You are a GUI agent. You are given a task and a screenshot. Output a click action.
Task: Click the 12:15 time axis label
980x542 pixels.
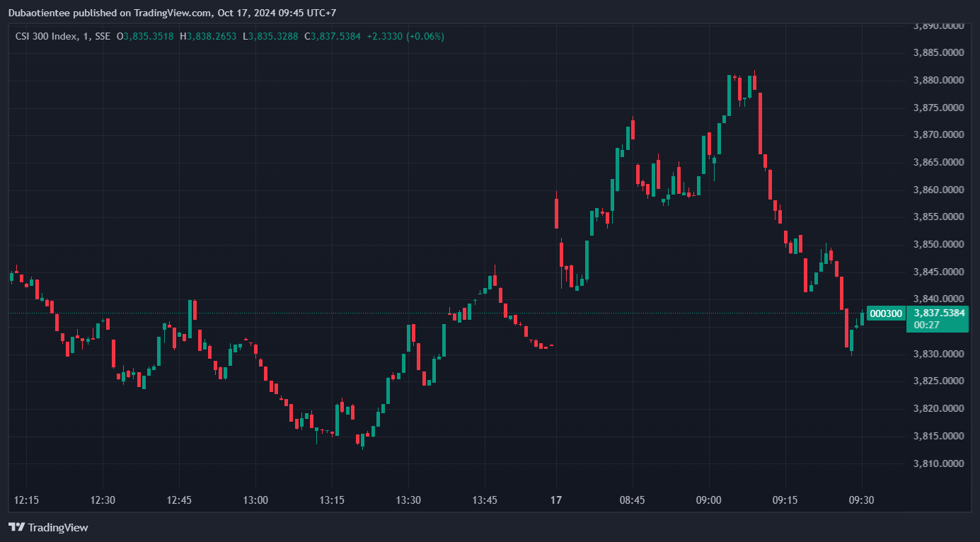[x=26, y=500]
